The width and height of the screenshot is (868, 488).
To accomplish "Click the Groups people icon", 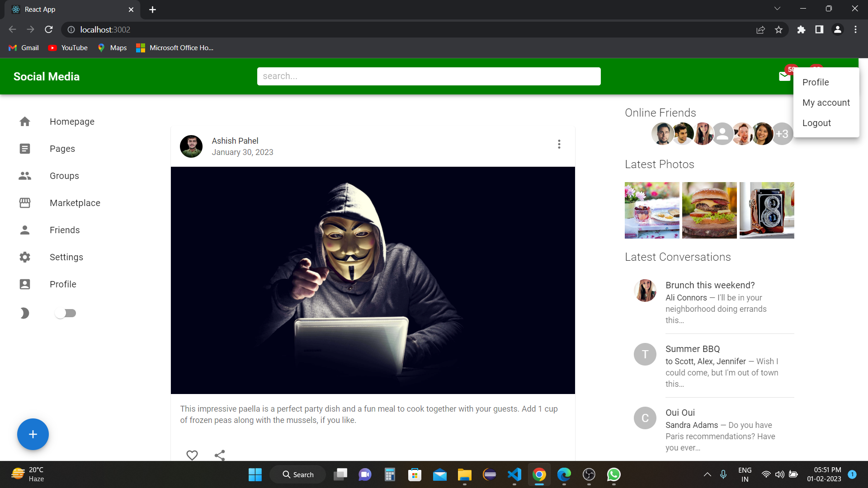I will pyautogui.click(x=25, y=176).
